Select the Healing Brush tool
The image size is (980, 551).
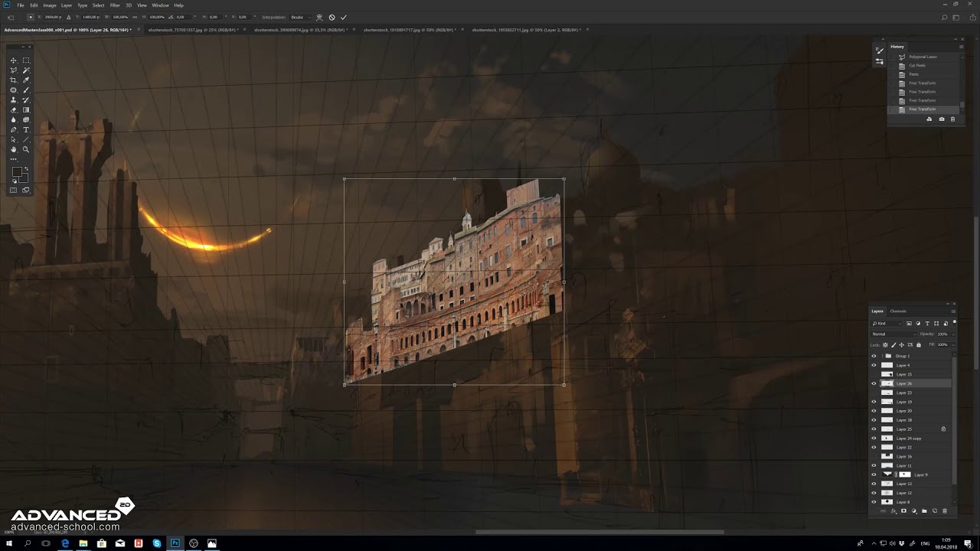[14, 90]
